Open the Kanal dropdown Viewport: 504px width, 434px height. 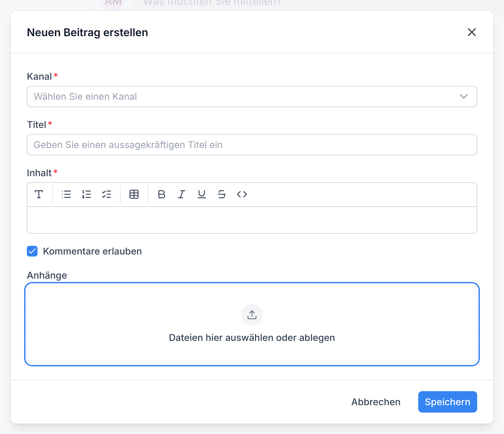pyautogui.click(x=252, y=96)
